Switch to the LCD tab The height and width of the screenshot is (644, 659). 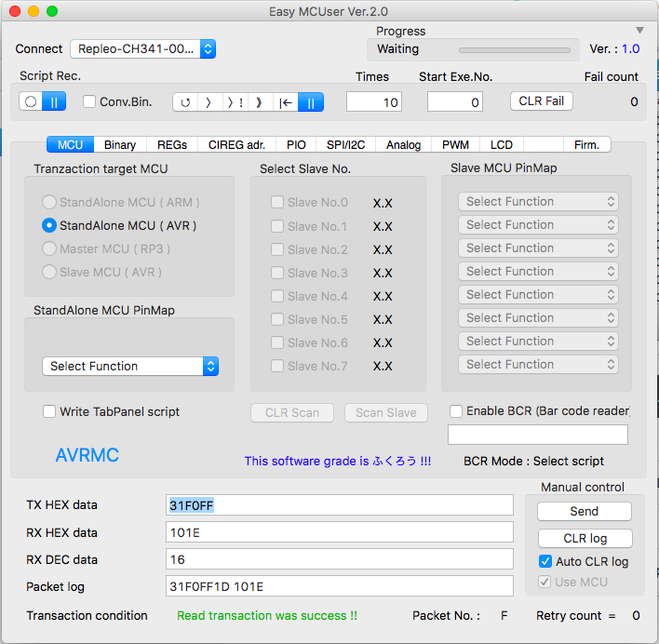(x=502, y=145)
